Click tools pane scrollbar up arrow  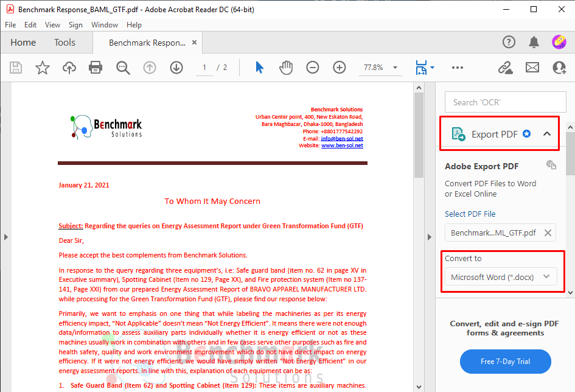570,127
